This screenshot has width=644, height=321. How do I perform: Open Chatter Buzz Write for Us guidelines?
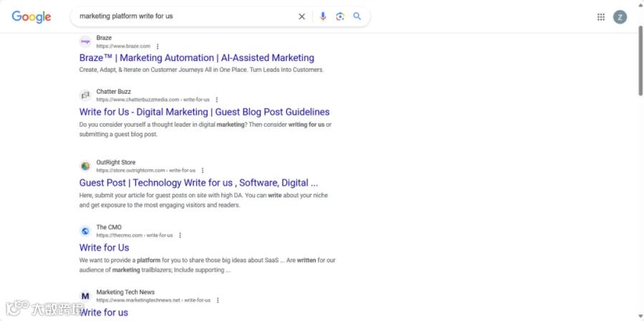(205, 112)
